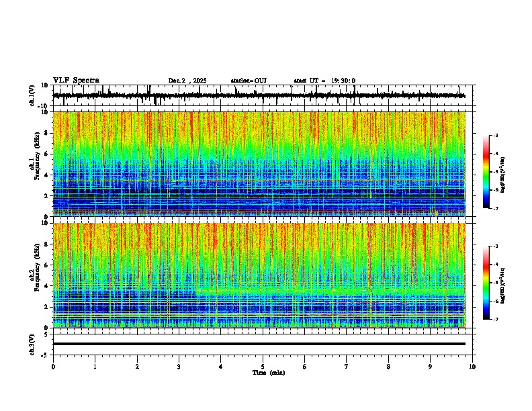Click the thick black ch.3 trace line
532x411 pixels.
click(259, 344)
